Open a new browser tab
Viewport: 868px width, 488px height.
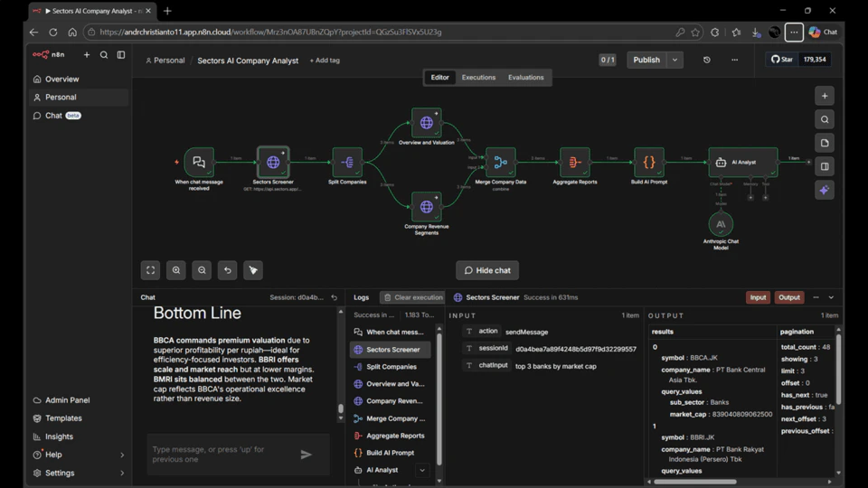[168, 11]
